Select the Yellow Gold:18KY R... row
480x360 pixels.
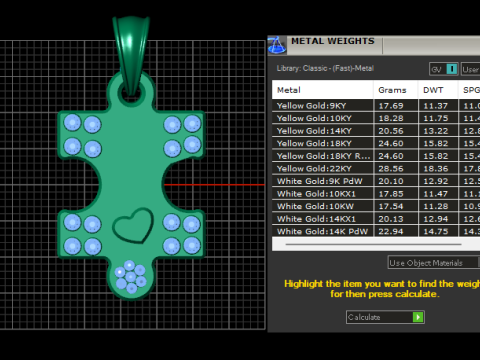[x=376, y=156]
